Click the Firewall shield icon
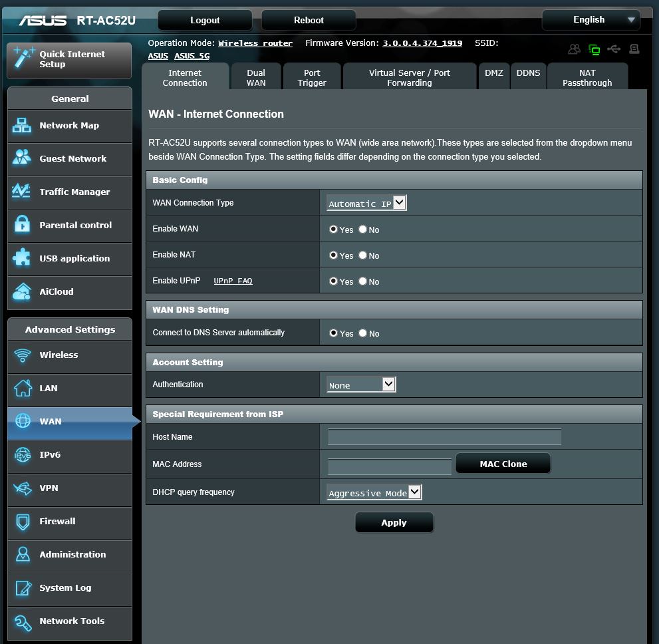The height and width of the screenshot is (644, 659). pyautogui.click(x=23, y=522)
